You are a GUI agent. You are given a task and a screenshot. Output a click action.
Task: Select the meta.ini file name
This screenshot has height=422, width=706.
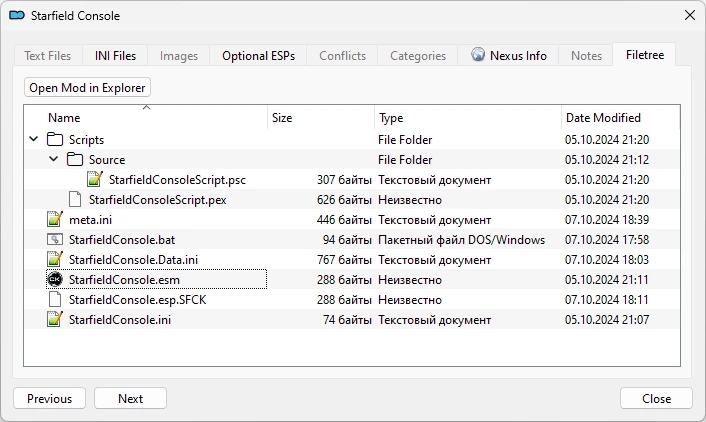(x=91, y=220)
